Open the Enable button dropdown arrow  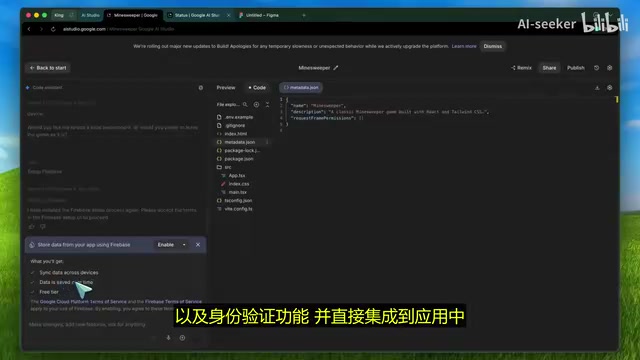[184, 245]
